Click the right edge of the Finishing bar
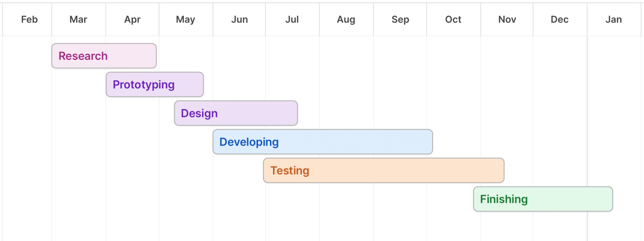 612,199
